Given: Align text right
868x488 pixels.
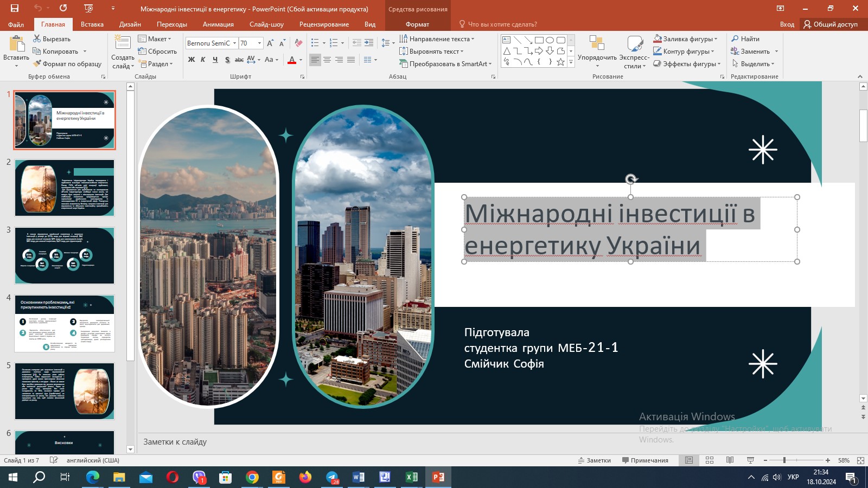Looking at the screenshot, I should 339,60.
